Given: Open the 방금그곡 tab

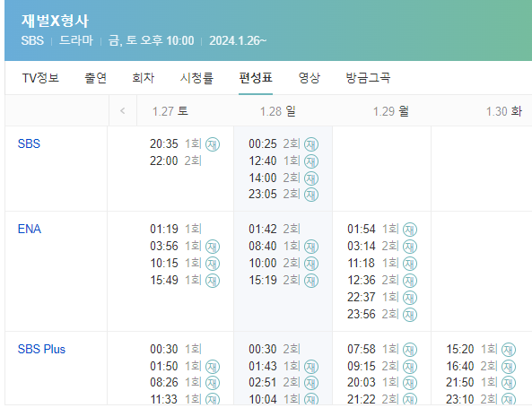Looking at the screenshot, I should (368, 78).
